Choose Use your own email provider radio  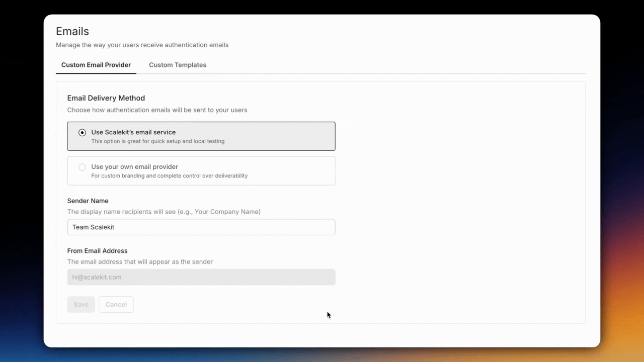pyautogui.click(x=82, y=167)
